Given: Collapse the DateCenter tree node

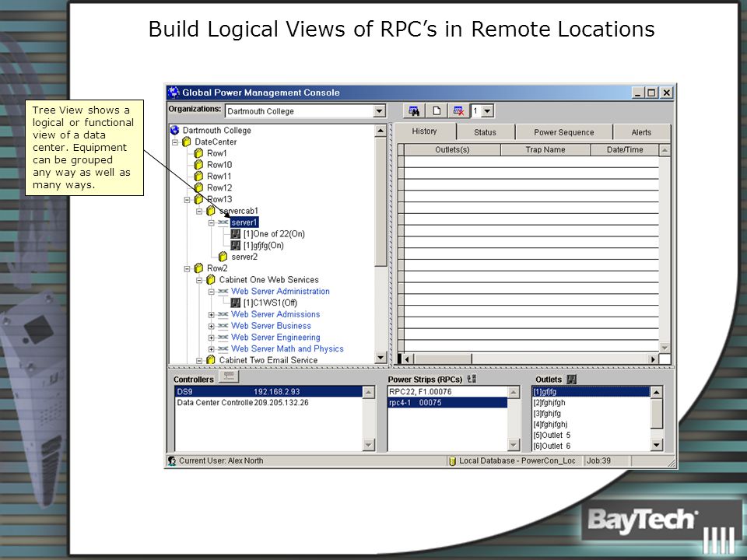Looking at the screenshot, I should pos(175,142).
